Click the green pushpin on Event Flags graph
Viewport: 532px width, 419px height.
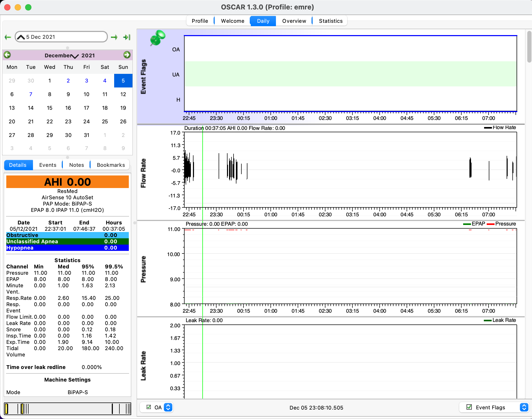[x=157, y=38]
